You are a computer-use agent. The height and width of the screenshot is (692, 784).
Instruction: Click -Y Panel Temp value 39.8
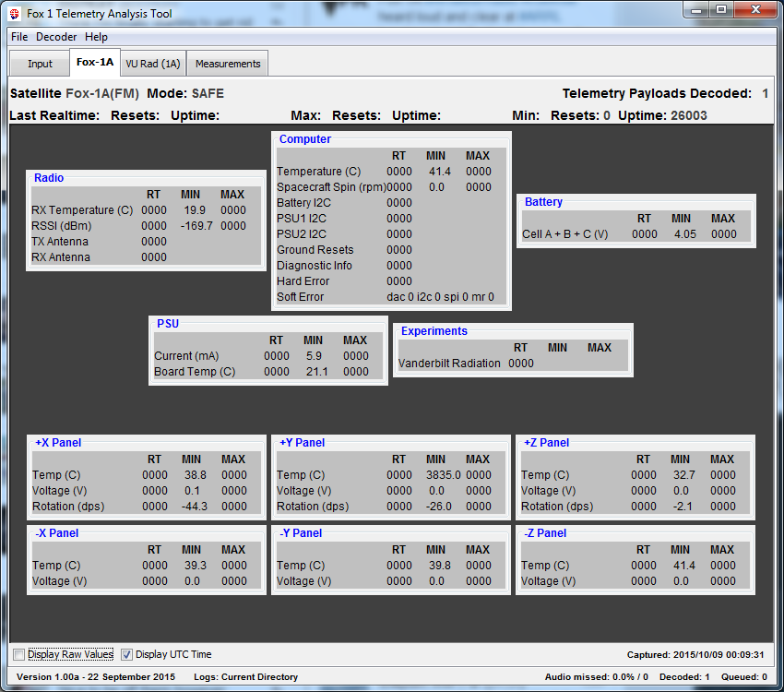click(439, 566)
